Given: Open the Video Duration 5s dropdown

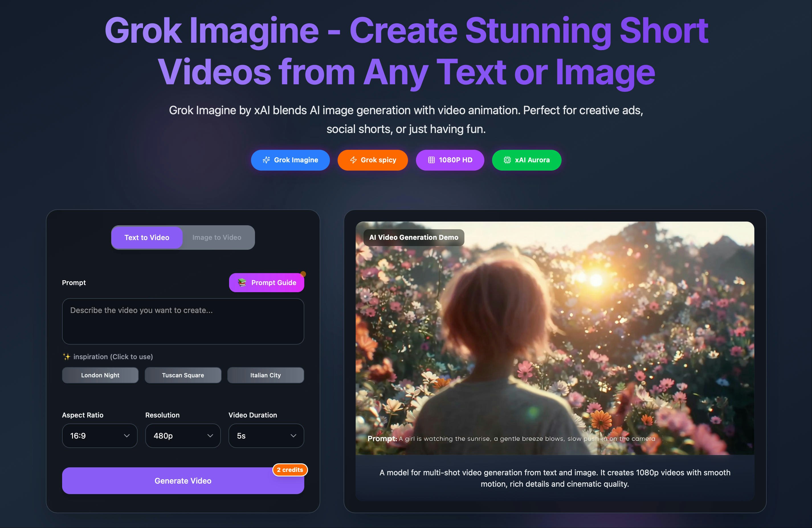Looking at the screenshot, I should [x=266, y=435].
